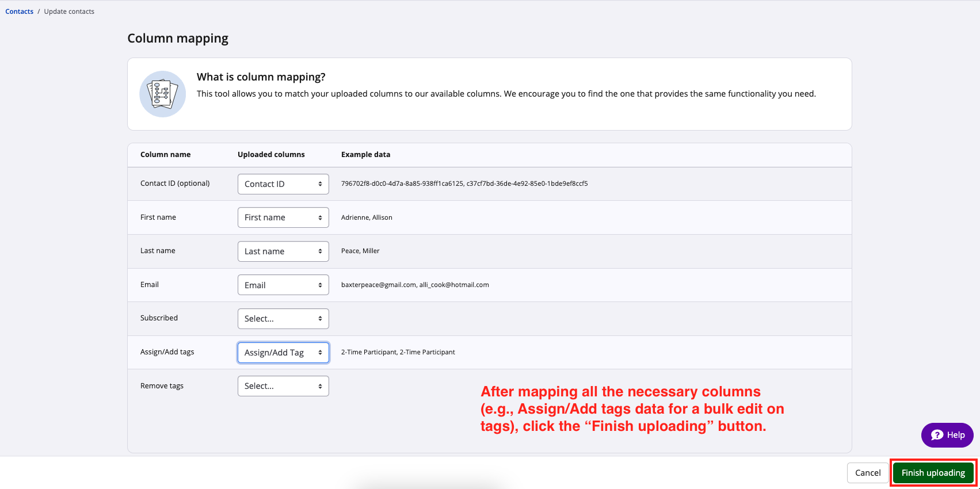Expand the Last name mapping dropdown

coord(283,251)
